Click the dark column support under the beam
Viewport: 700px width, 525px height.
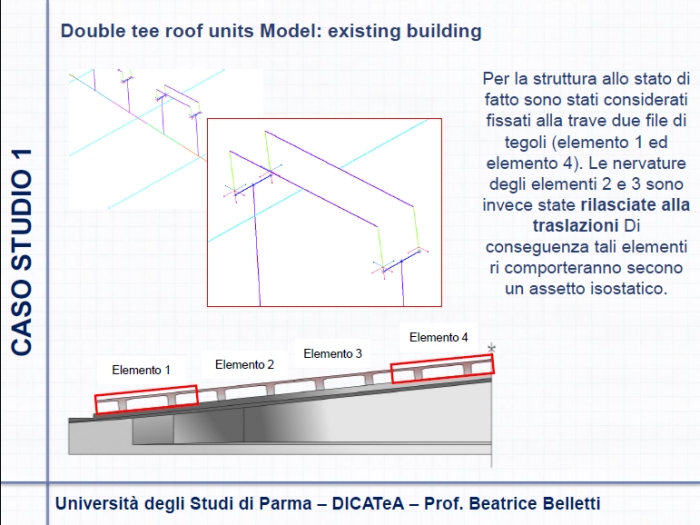click(153, 429)
